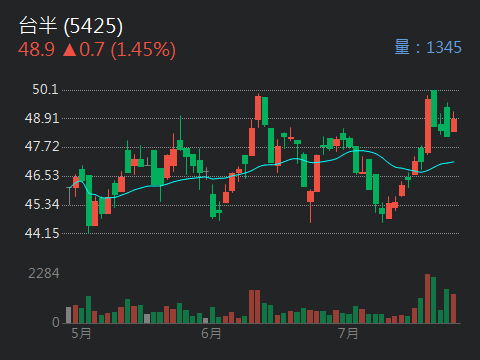Click the stock title 台半 (5425)
The height and width of the screenshot is (360, 480).
pyautogui.click(x=71, y=26)
